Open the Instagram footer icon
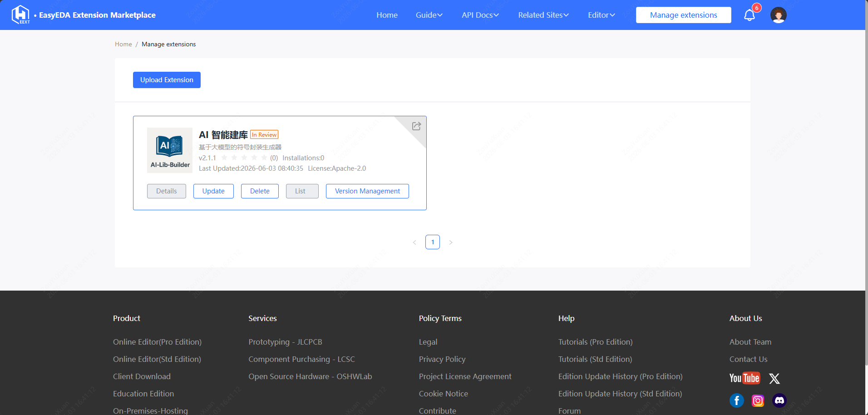868x415 pixels. click(758, 400)
